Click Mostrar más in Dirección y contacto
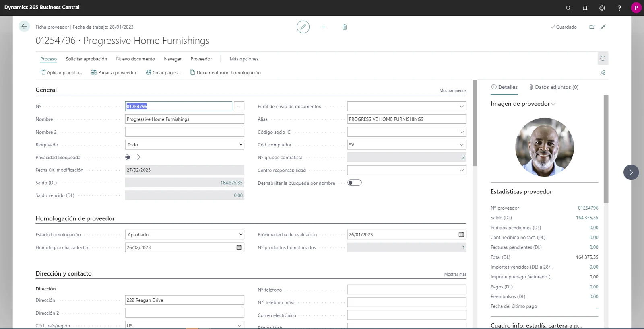Image resolution: width=644 pixels, height=329 pixels. tap(455, 274)
